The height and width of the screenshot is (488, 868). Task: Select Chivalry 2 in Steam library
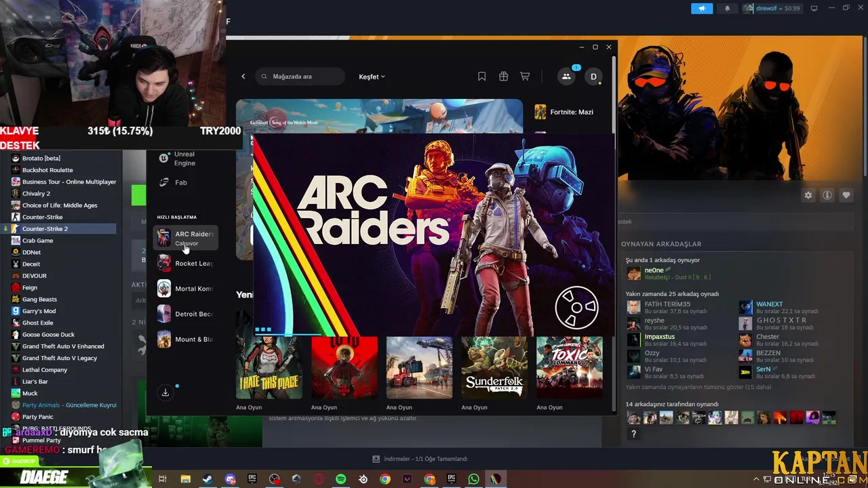coord(36,194)
